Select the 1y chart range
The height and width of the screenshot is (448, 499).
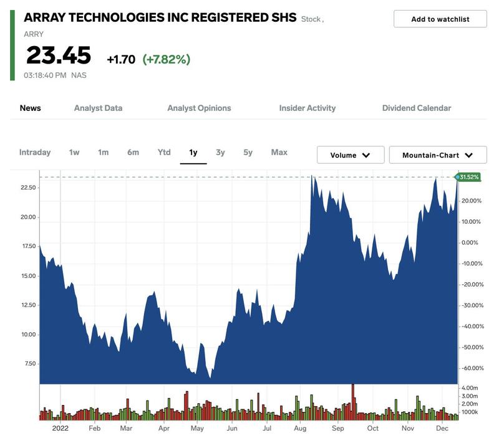193,152
